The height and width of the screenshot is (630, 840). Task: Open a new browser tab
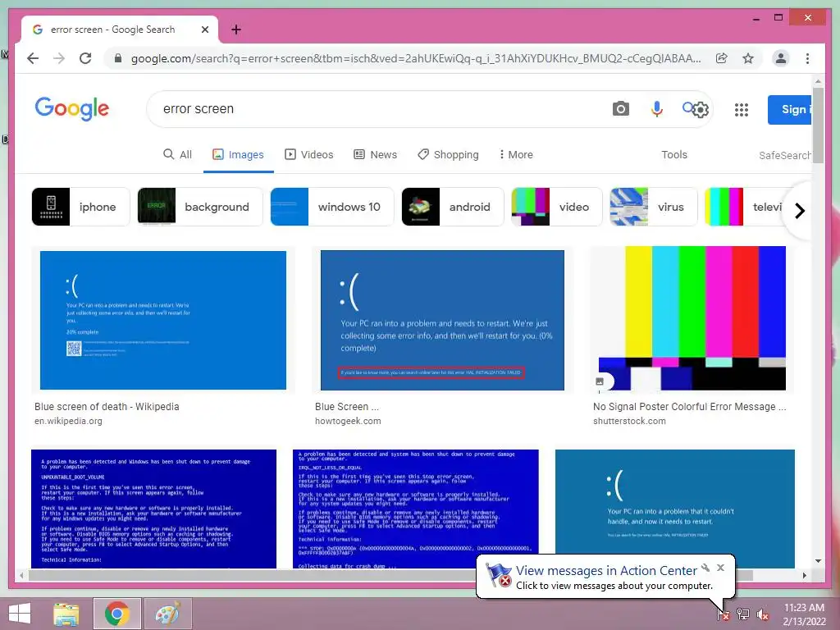click(x=235, y=30)
